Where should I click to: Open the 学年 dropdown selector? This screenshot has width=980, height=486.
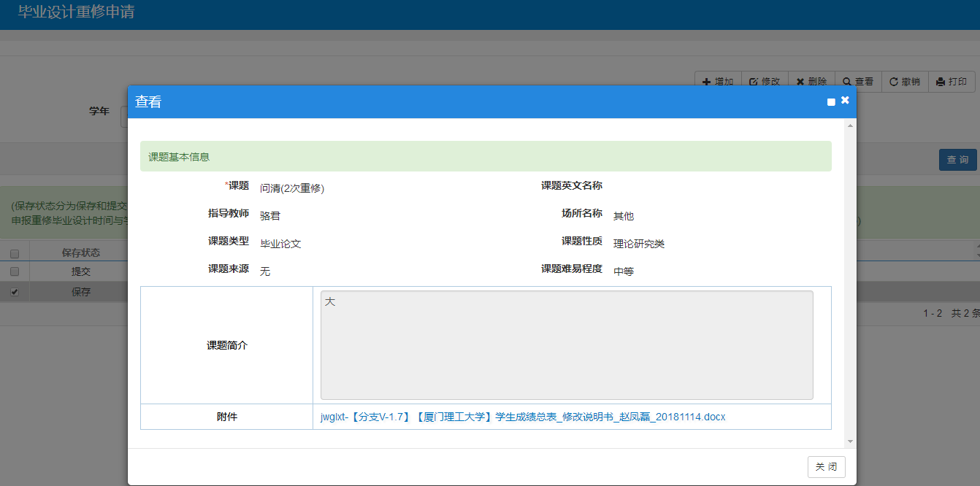click(123, 115)
